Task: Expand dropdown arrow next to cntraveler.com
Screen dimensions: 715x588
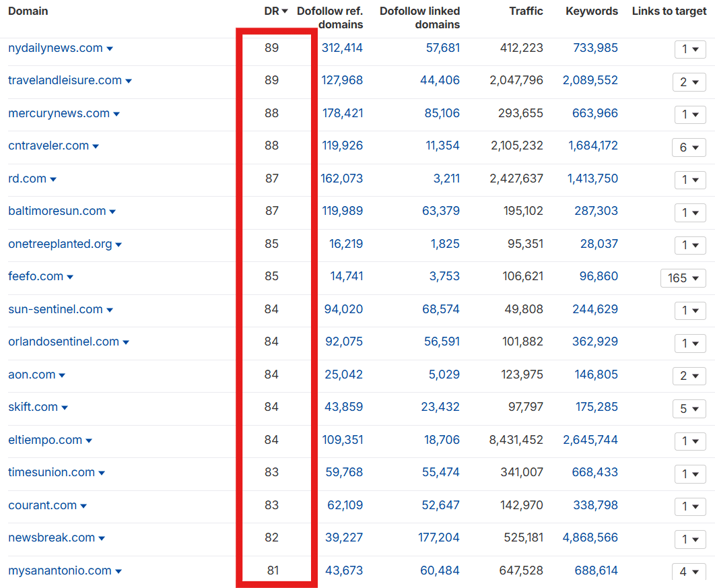Action: point(96,146)
